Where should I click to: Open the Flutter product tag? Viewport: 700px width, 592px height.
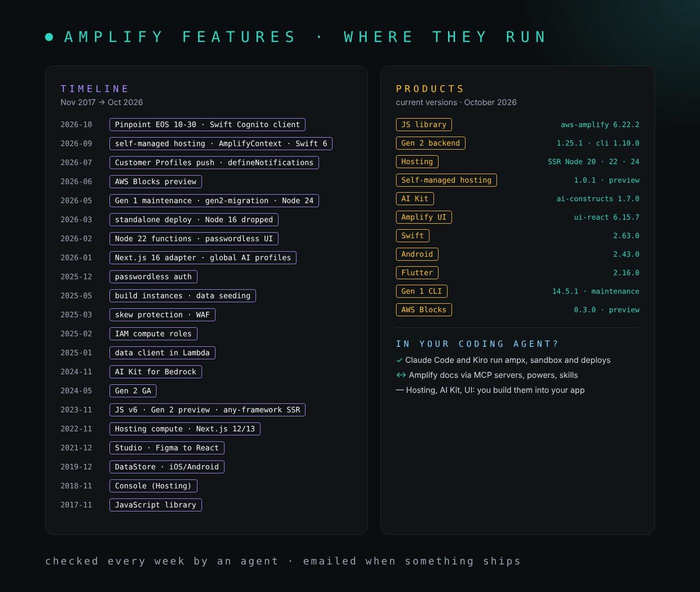pyautogui.click(x=417, y=273)
